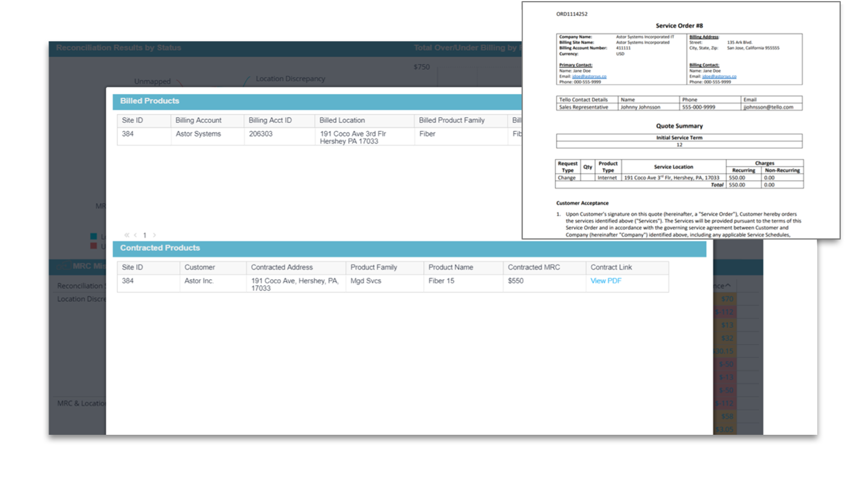The width and height of the screenshot is (868, 486).
Task: Open the View PDF contract link
Action: (606, 281)
